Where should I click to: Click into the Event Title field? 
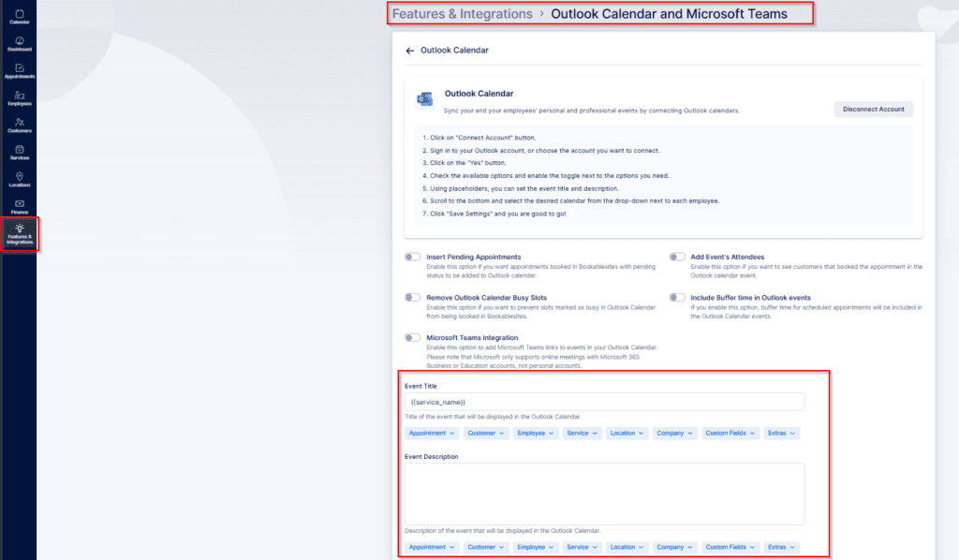604,402
